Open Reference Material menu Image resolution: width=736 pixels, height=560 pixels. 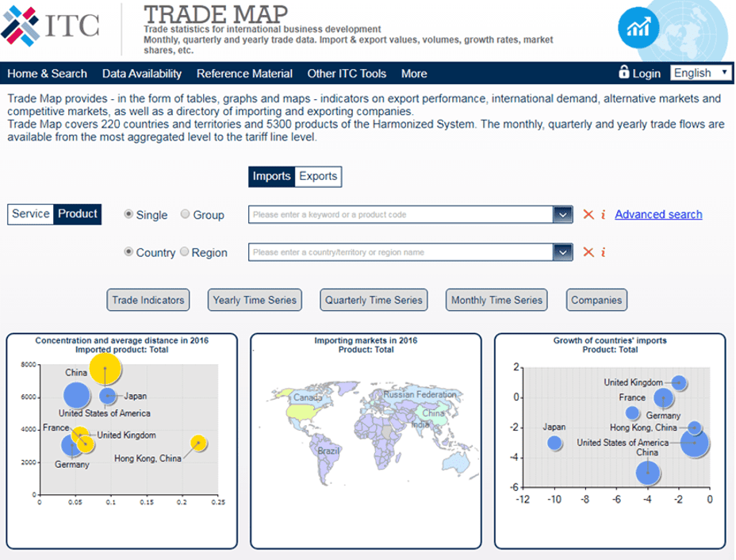click(x=244, y=74)
